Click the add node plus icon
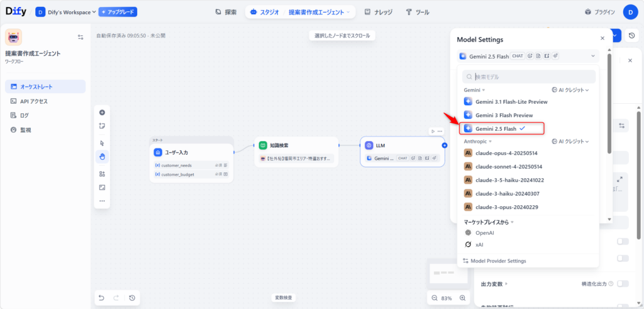The height and width of the screenshot is (309, 644). (x=102, y=112)
